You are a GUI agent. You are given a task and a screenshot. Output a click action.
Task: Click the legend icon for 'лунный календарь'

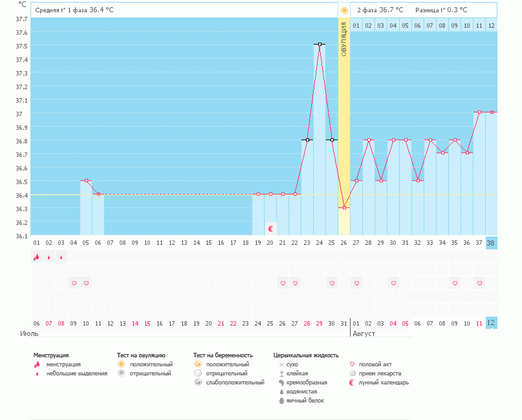pos(352,383)
